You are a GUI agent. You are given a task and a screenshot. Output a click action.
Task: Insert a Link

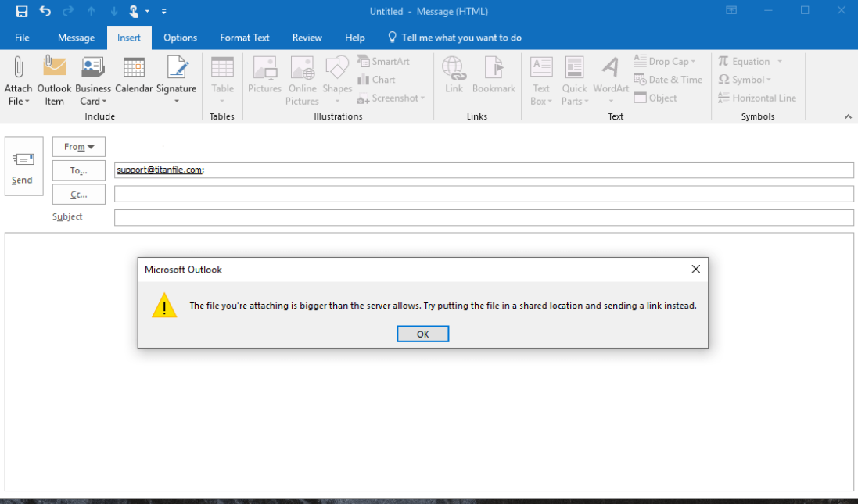(454, 79)
